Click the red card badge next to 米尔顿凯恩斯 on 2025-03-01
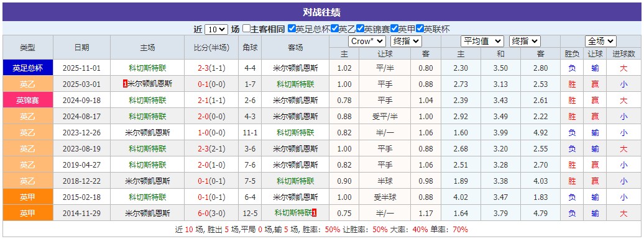Image resolution: width=644 pixels, height=239 pixels. [125, 84]
